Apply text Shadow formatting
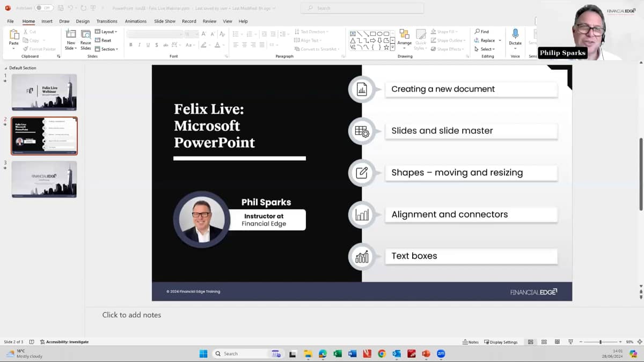The height and width of the screenshot is (362, 644). 157,45
